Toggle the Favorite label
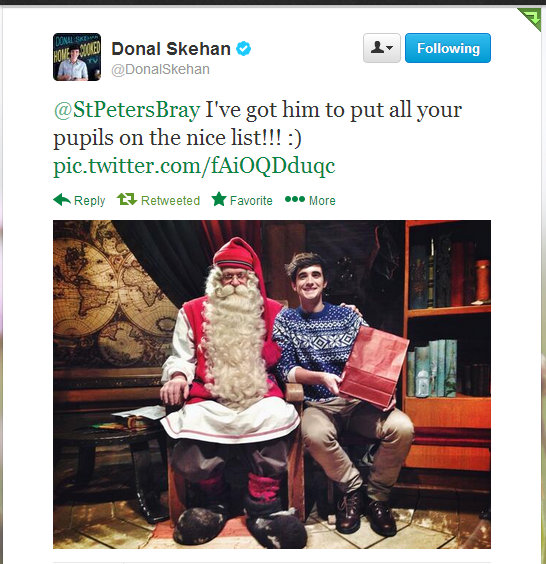This screenshot has height=564, width=546. click(251, 200)
